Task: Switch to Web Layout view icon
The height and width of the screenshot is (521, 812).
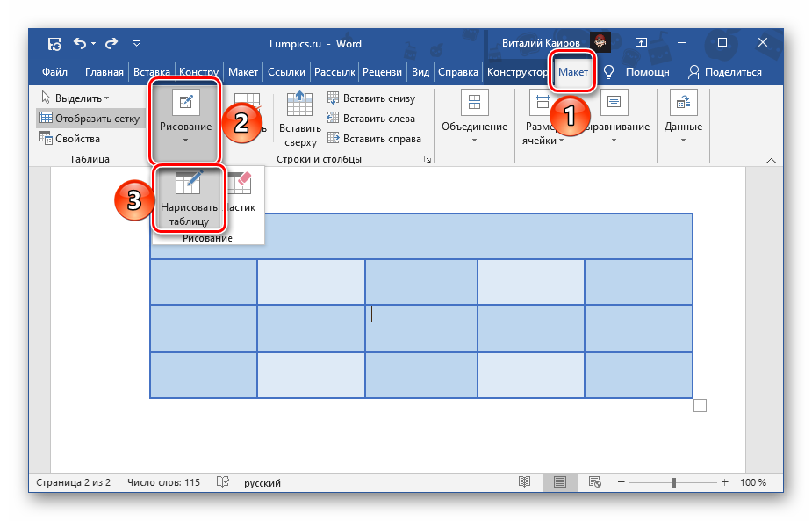Action: tap(594, 482)
